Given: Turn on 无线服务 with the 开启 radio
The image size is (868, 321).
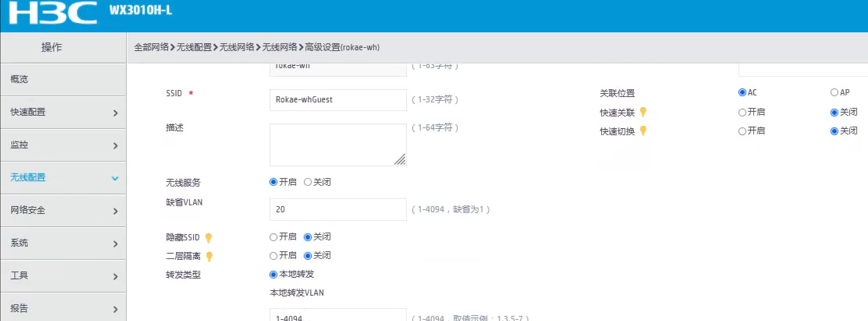Looking at the screenshot, I should tap(273, 182).
